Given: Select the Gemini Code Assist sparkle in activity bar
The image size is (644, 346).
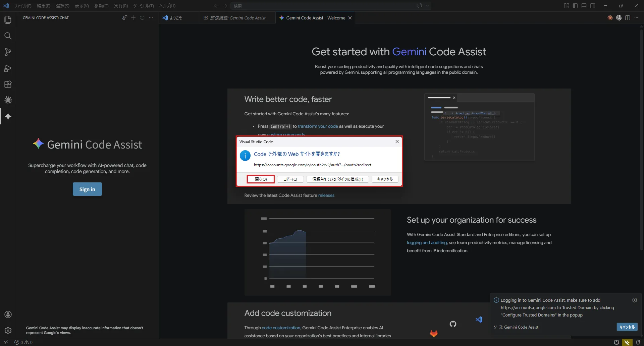Looking at the screenshot, I should point(8,116).
